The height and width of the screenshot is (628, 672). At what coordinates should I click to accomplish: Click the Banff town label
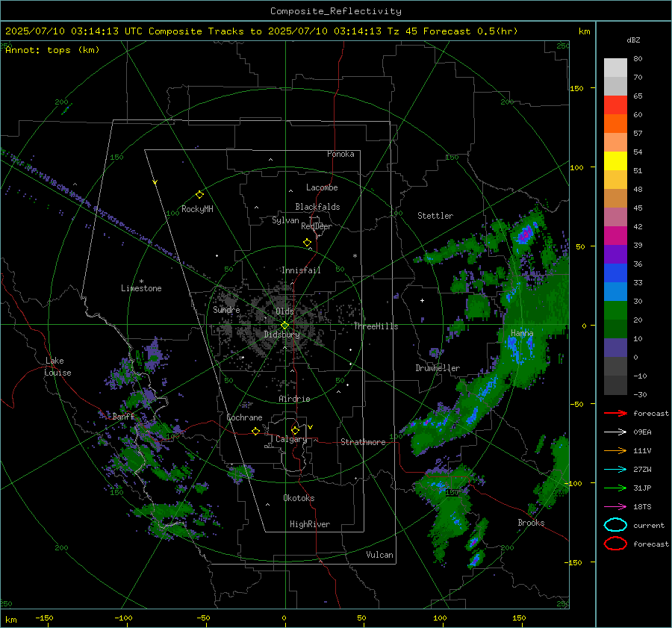click(123, 416)
